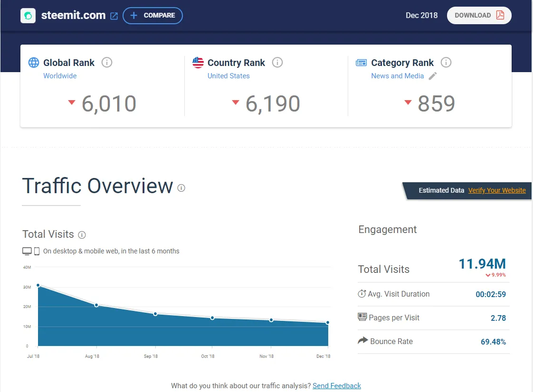Viewport: 533px width, 392px height.
Task: Click the Engagement heading
Action: point(387,230)
